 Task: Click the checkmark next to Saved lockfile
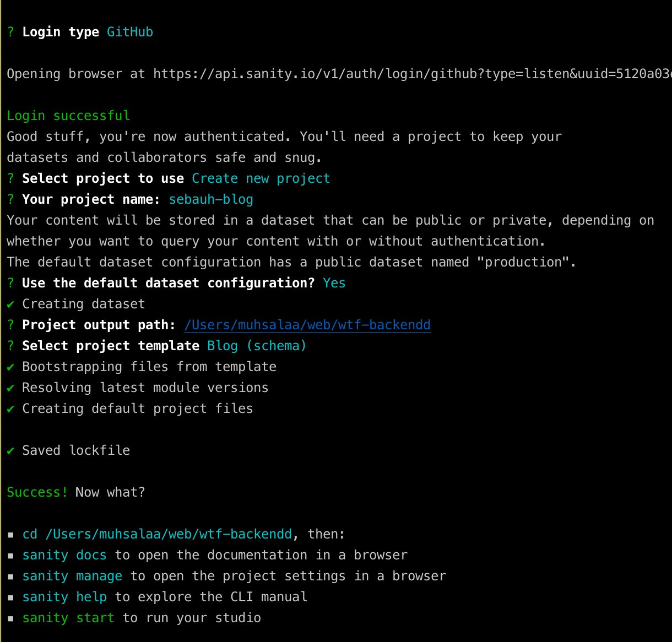point(10,451)
